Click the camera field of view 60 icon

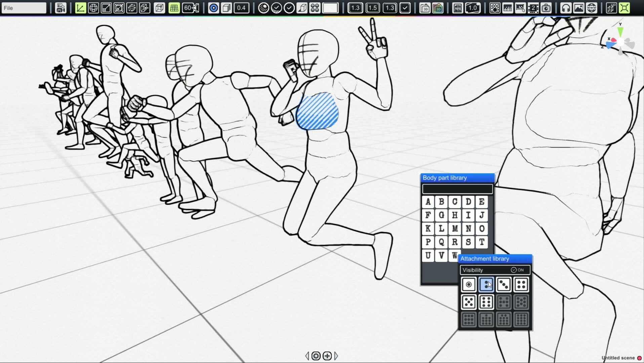coord(191,8)
